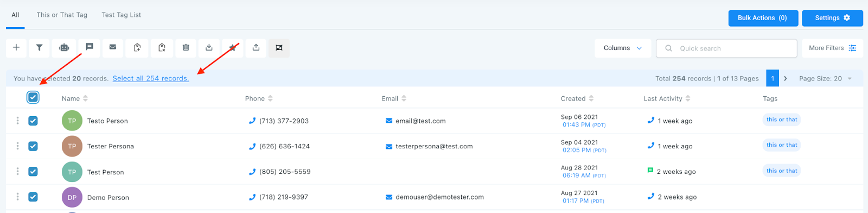This screenshot has width=868, height=213.
Task: Click the plus icon to add a contact
Action: (x=16, y=48)
